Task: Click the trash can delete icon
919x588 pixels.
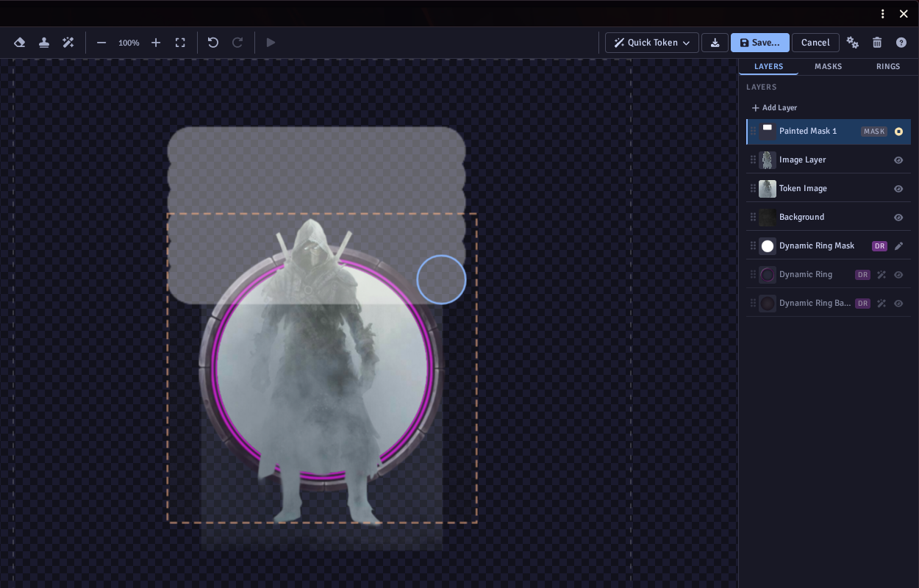Action: pos(877,43)
